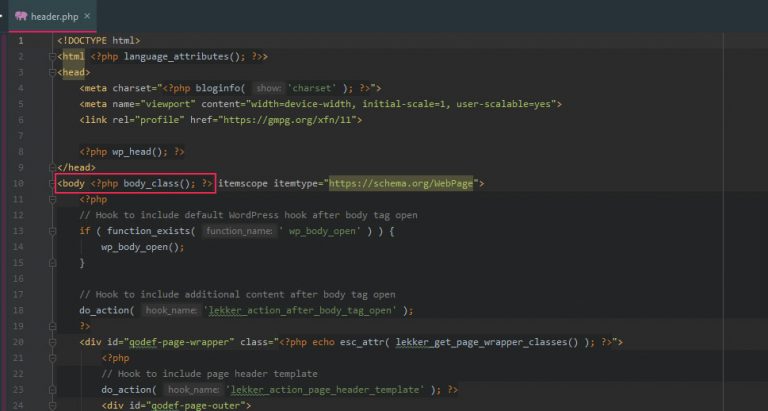Collapse the html tag fold on line 2
This screenshot has width=768, height=411.
point(52,57)
